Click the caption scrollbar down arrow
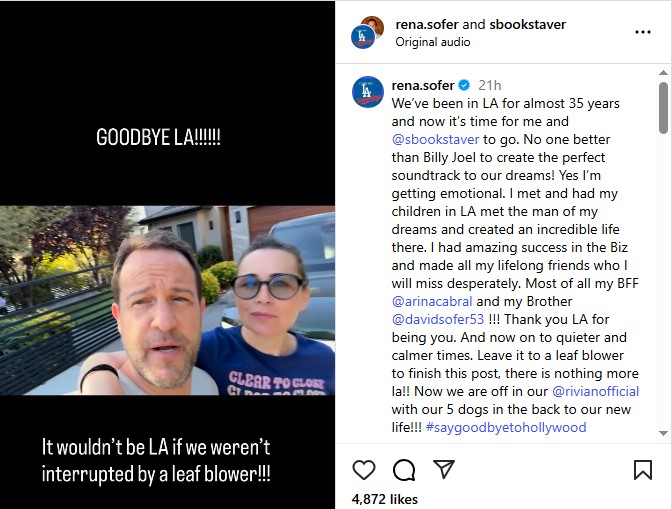The image size is (672, 509). [663, 433]
